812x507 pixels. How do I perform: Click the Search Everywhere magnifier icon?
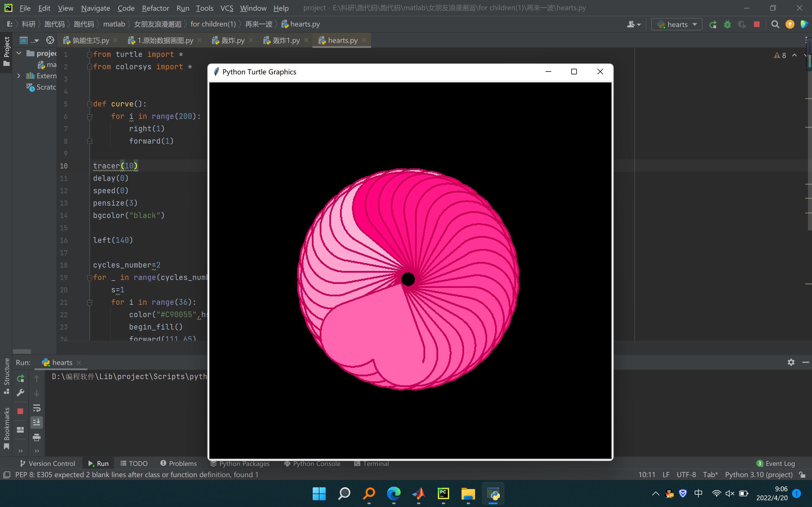775,25
